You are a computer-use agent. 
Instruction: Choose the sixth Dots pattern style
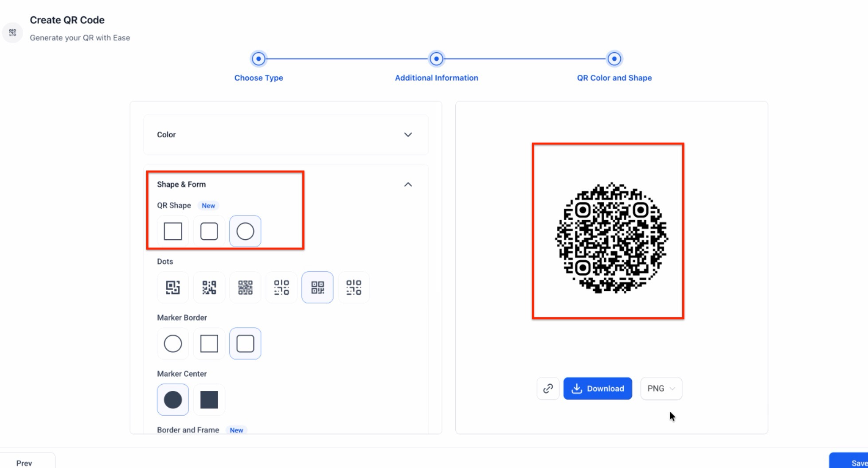point(354,287)
